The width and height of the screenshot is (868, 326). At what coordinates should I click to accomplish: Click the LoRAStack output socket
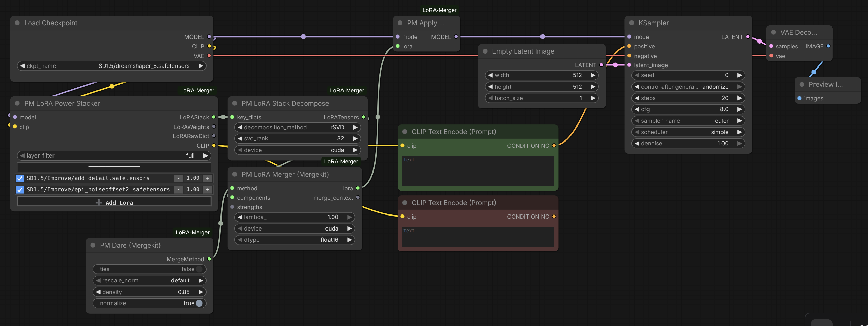click(214, 117)
